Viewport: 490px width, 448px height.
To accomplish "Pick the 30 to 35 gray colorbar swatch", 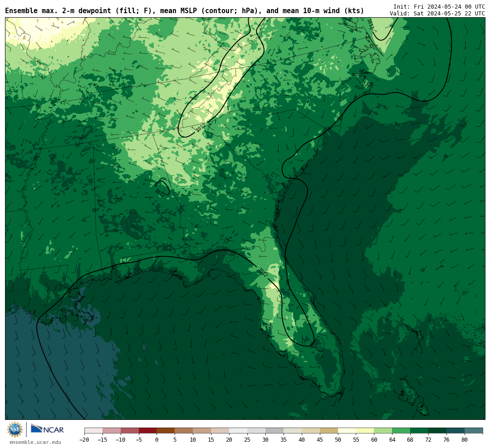I will point(274,431).
